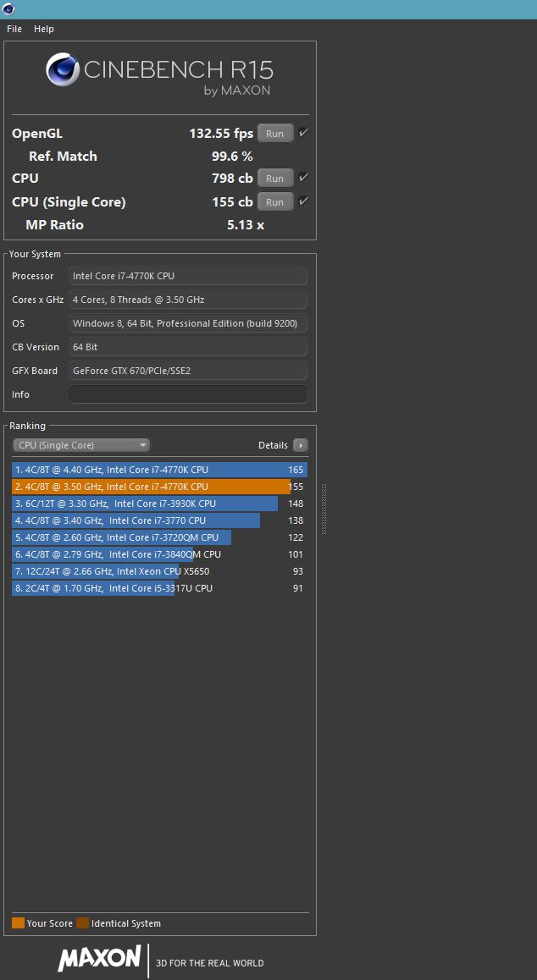Open the File menu

pyautogui.click(x=14, y=29)
